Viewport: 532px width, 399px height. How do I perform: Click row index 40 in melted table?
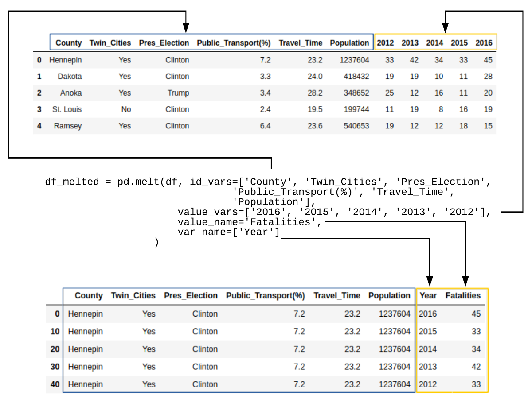[x=55, y=384]
